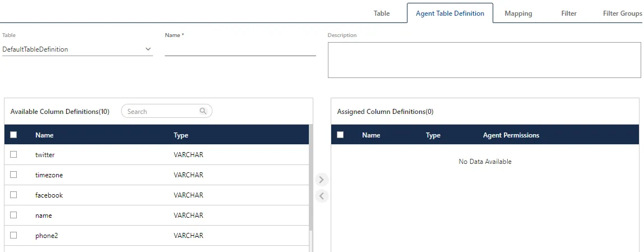The height and width of the screenshot is (252, 644).
Task: Click the column definitions Search box
Action: pyautogui.click(x=166, y=111)
